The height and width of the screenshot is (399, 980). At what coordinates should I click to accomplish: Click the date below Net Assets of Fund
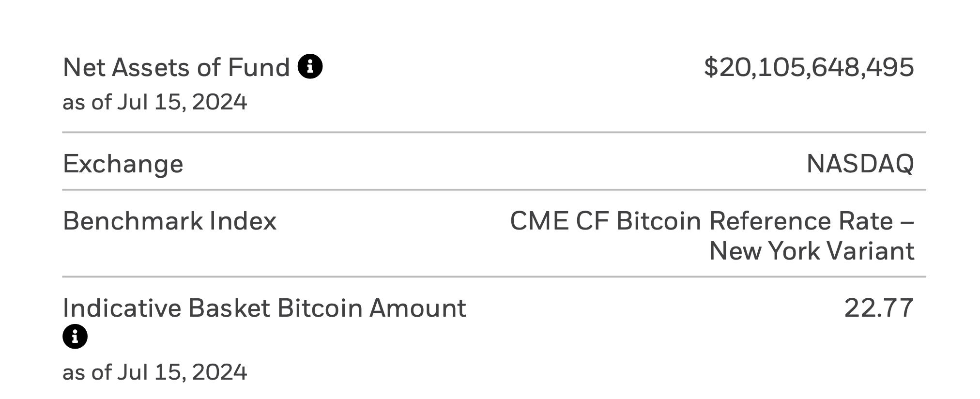tap(154, 102)
